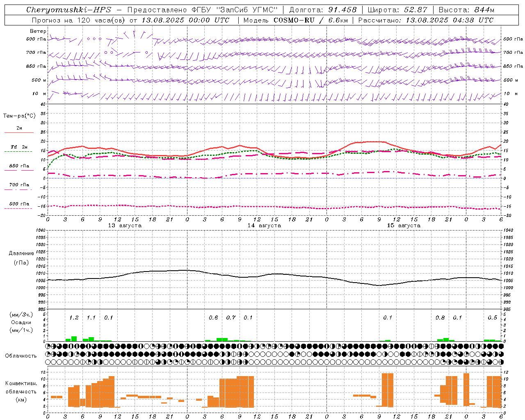Click the Td 2м legend entry

(x=19, y=147)
